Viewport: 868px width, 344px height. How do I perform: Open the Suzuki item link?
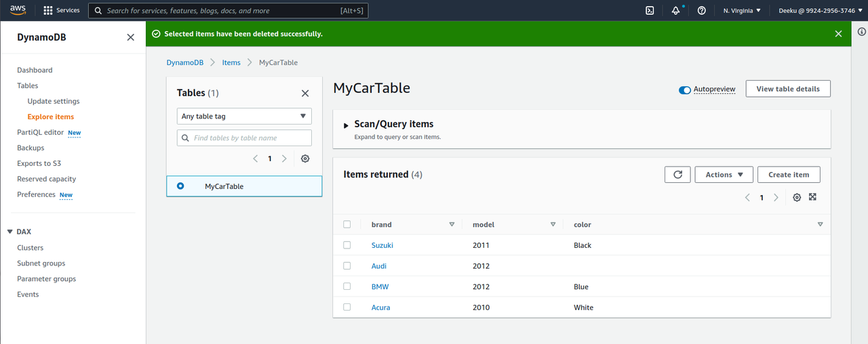(382, 245)
